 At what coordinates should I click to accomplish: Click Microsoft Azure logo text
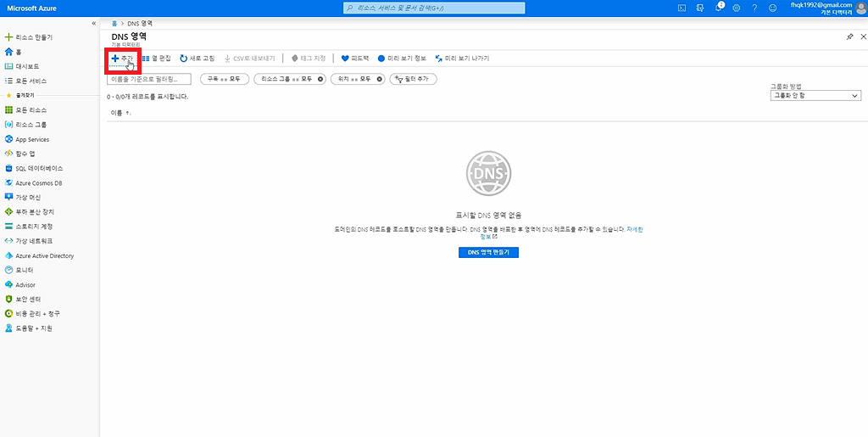point(31,8)
